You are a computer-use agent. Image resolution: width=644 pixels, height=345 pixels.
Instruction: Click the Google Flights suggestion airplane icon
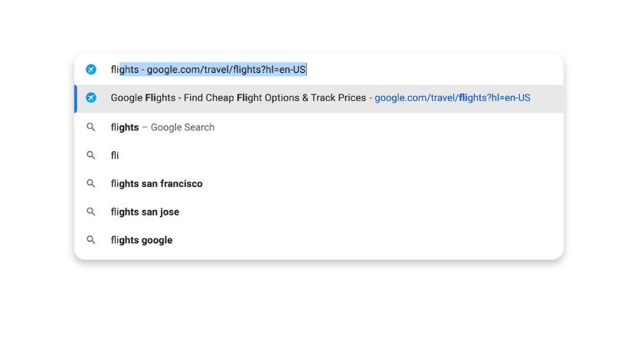click(x=91, y=98)
